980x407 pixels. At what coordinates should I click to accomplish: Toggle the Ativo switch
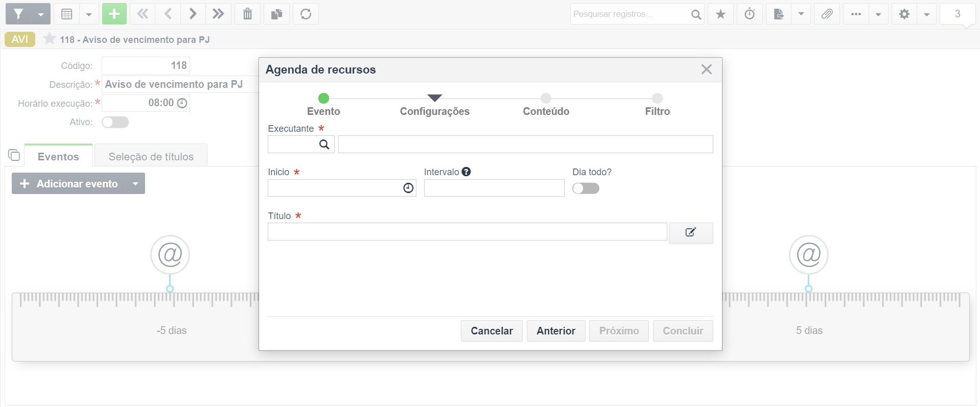pyautogui.click(x=115, y=122)
